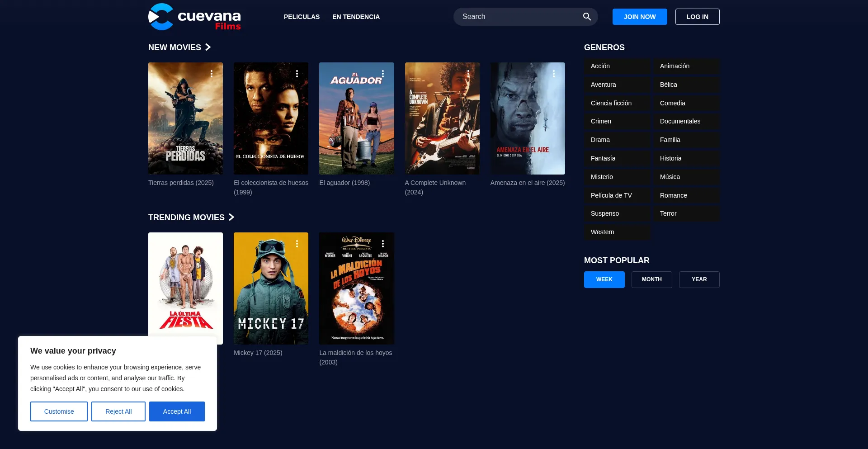Viewport: 868px width, 449px height.
Task: Click Accept All in the cookie banner
Action: pos(177,411)
